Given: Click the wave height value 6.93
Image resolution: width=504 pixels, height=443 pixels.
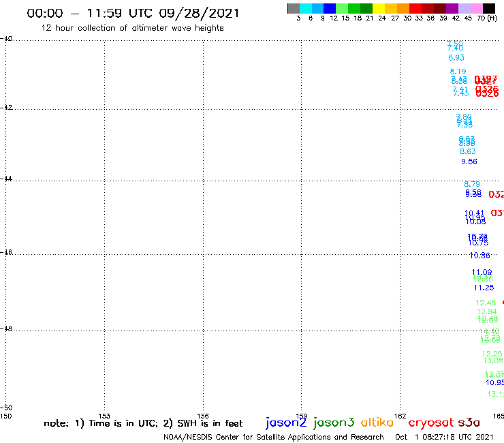Looking at the screenshot, I should pyautogui.click(x=456, y=57).
